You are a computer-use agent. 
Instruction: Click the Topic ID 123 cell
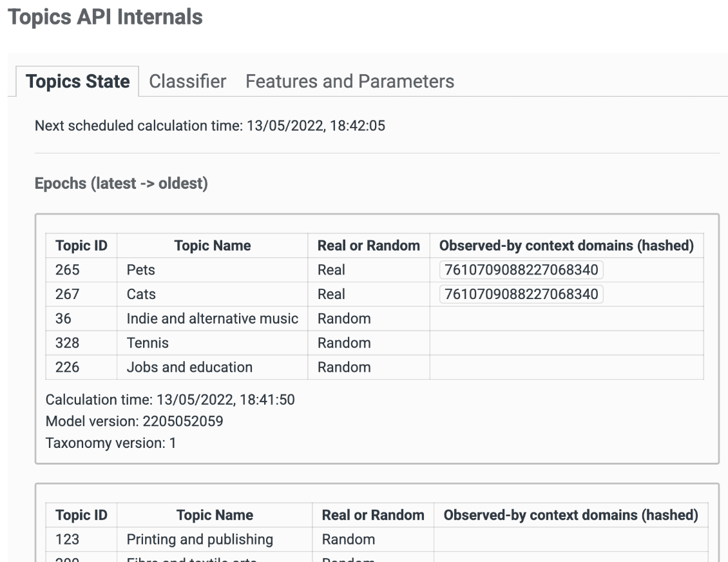pyautogui.click(x=68, y=539)
